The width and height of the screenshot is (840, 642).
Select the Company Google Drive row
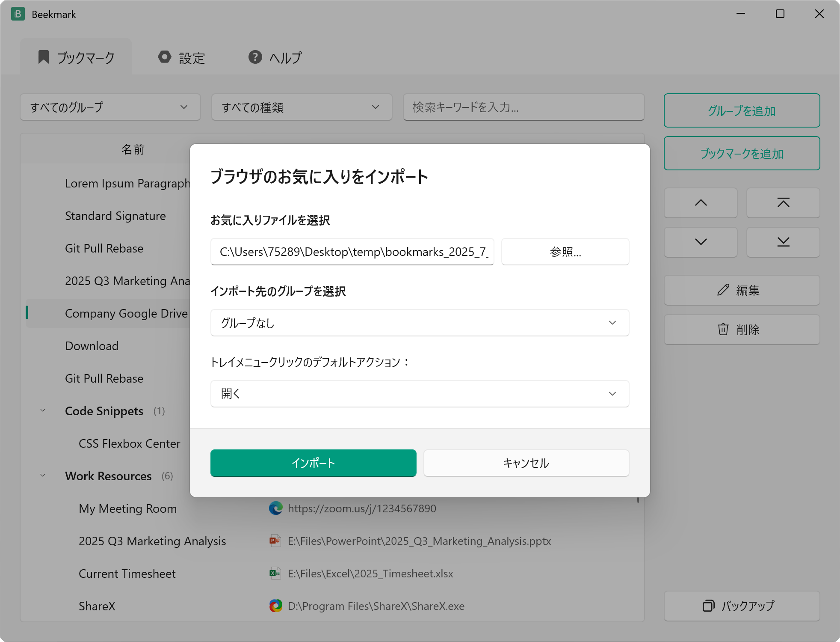(x=108, y=313)
